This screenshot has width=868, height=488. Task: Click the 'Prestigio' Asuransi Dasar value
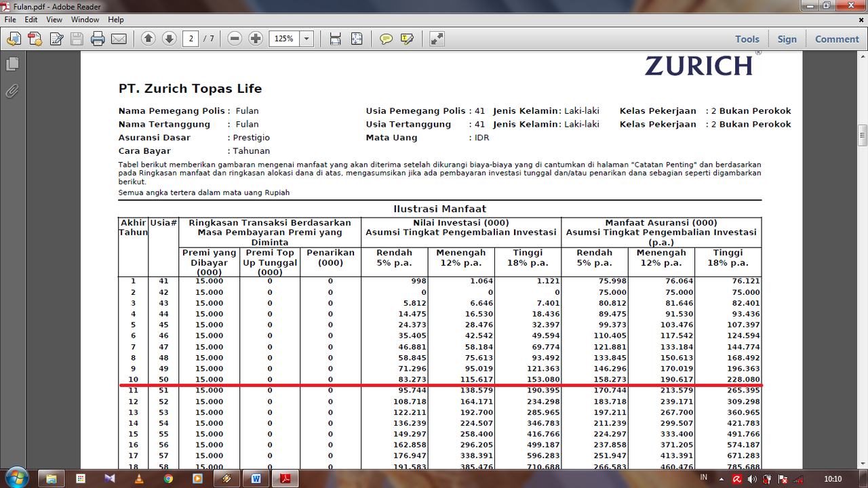click(x=251, y=138)
